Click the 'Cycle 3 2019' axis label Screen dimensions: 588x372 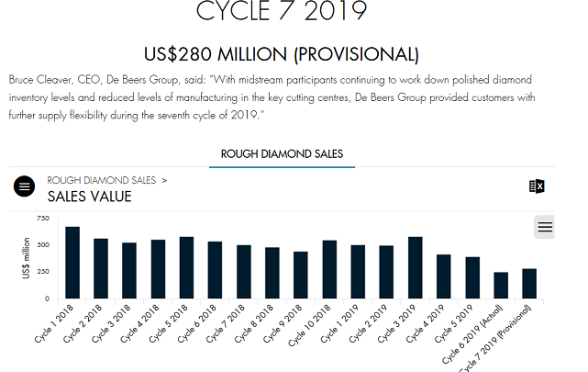click(397, 324)
